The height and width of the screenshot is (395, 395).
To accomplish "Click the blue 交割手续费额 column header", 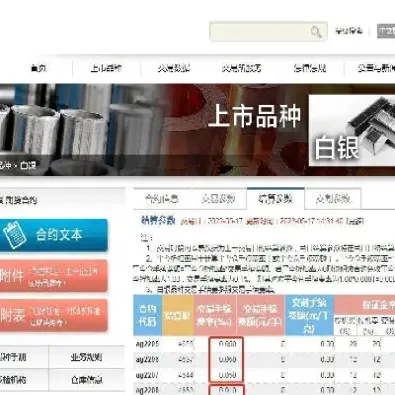I will [309, 315].
